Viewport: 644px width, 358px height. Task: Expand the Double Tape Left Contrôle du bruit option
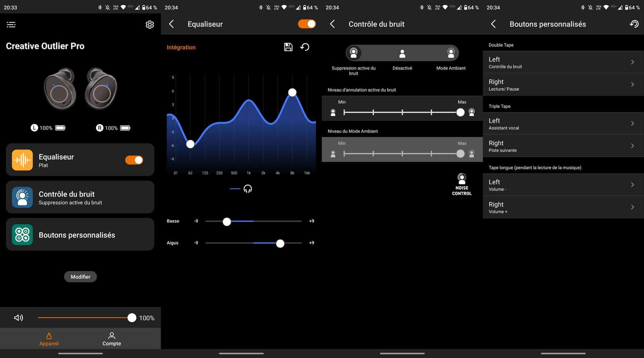pyautogui.click(x=563, y=62)
